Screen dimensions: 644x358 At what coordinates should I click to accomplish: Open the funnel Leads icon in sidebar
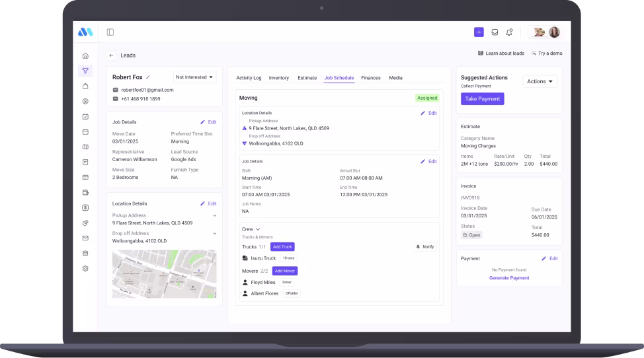pyautogui.click(x=85, y=71)
